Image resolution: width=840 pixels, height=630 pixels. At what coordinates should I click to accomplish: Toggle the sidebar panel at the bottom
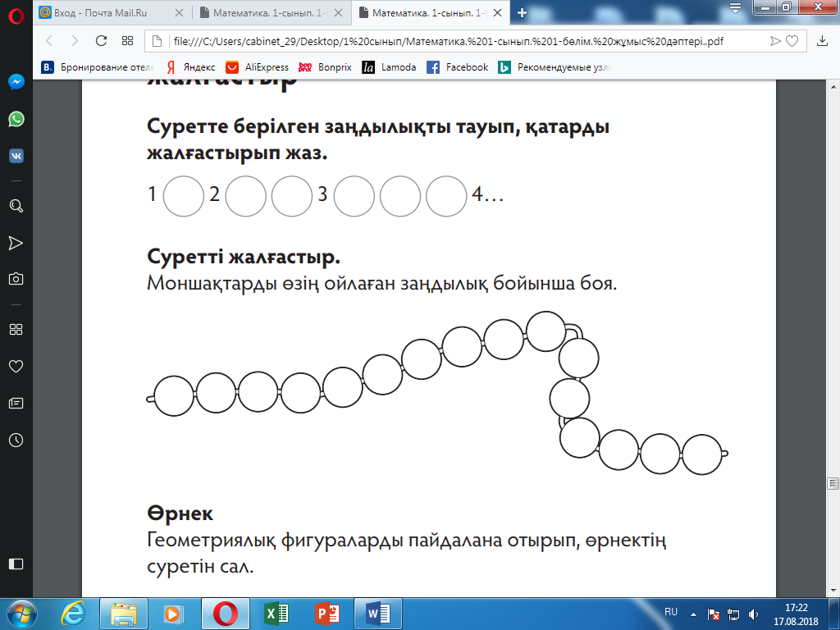(x=16, y=564)
